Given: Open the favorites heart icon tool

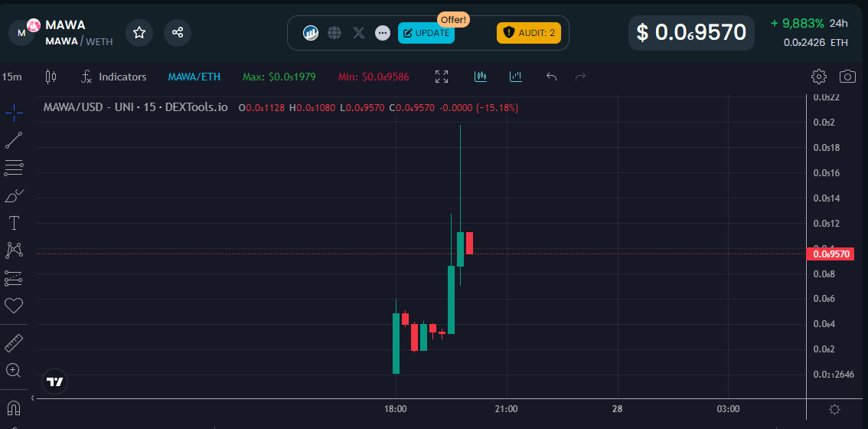Looking at the screenshot, I should pyautogui.click(x=14, y=306).
